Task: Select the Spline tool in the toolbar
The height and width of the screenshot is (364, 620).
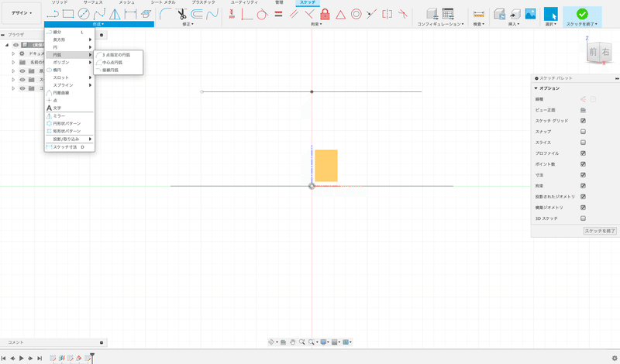Action: click(x=99, y=14)
